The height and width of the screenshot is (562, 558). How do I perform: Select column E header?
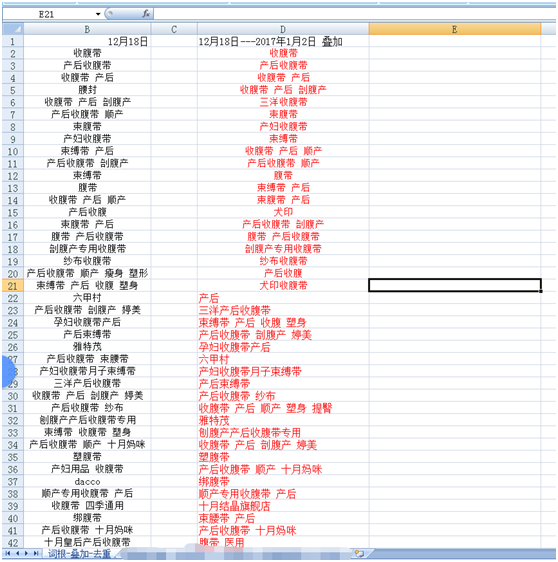tap(455, 29)
